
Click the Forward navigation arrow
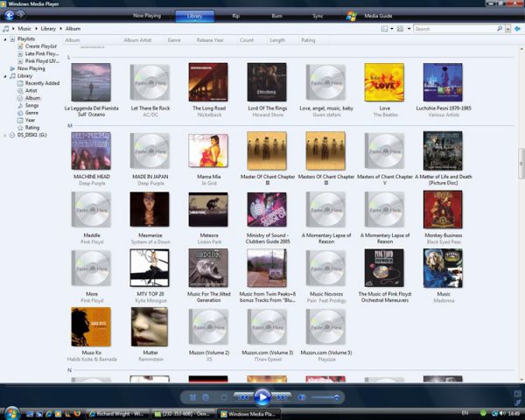21,15
